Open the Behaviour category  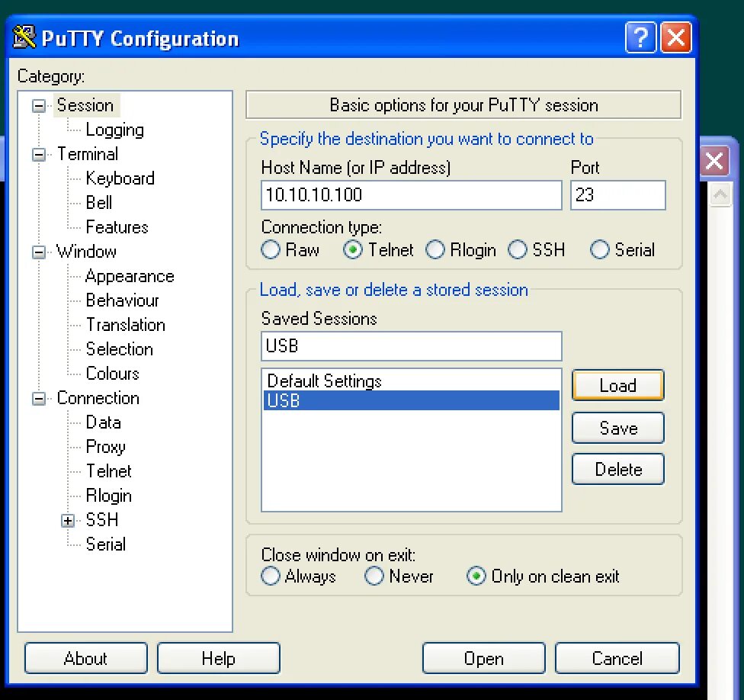[x=123, y=300]
